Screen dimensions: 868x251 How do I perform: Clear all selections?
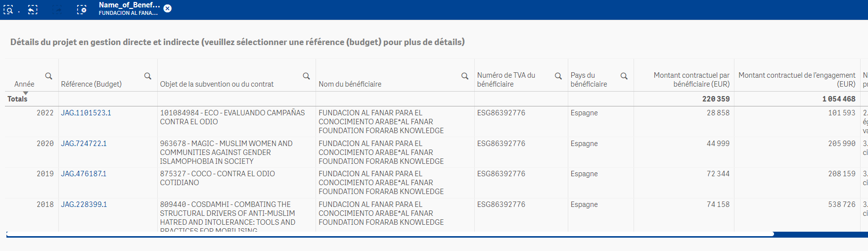(82, 9)
